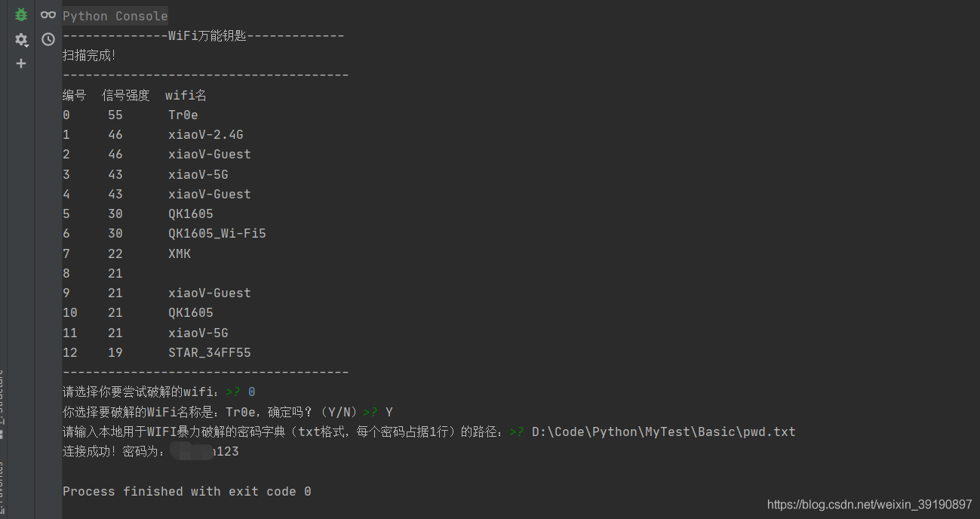Viewport: 980px width, 519px height.
Task: Click the entered wifi number 0 input
Action: pyautogui.click(x=251, y=392)
